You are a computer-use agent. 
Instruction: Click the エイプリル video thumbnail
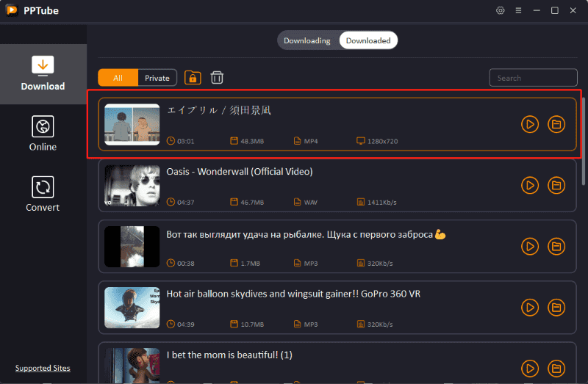click(132, 124)
